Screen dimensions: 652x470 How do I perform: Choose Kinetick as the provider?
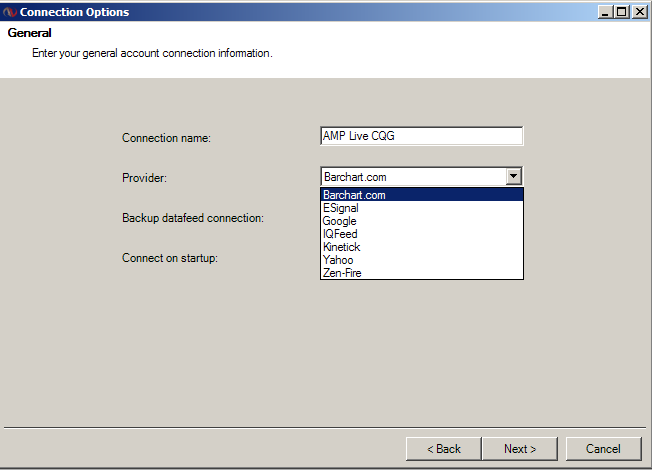(421, 247)
